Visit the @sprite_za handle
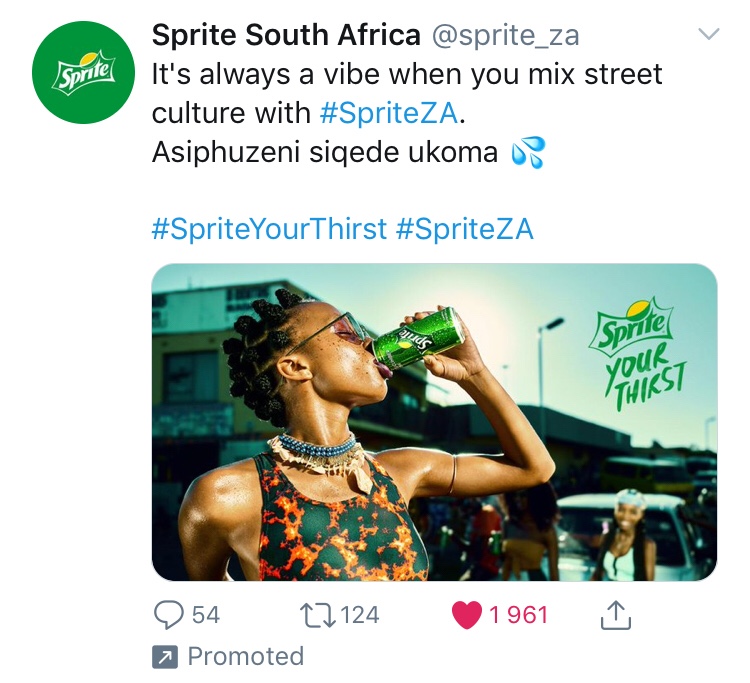The image size is (750, 683). 505,36
